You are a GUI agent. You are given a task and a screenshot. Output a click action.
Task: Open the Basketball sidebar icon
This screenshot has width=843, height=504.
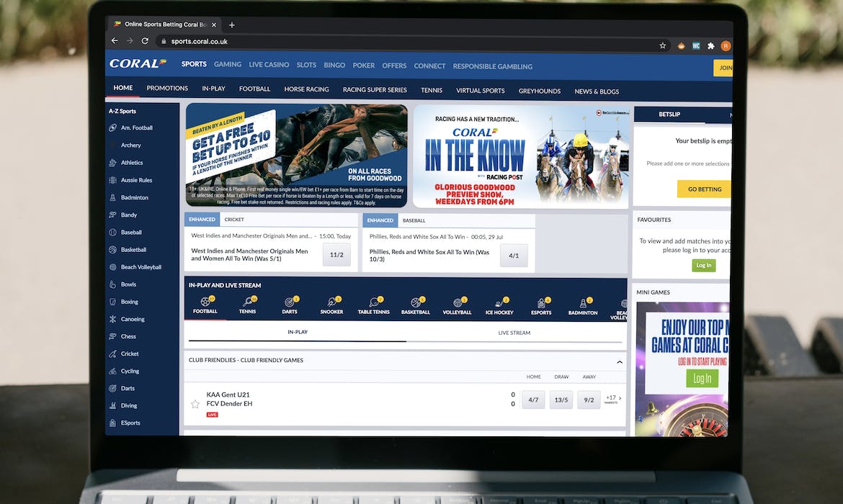pos(112,250)
